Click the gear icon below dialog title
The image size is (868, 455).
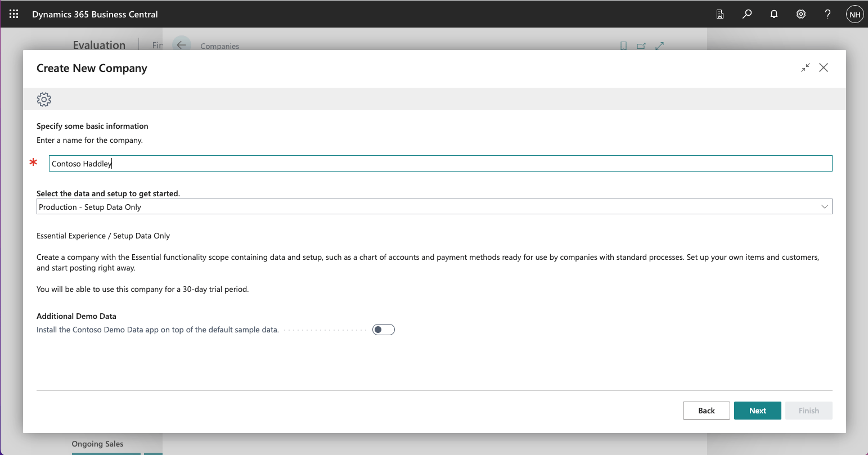(44, 100)
